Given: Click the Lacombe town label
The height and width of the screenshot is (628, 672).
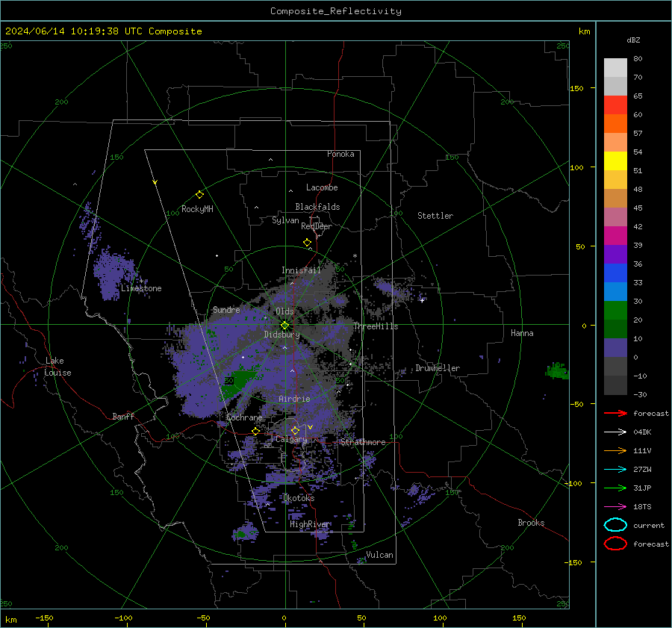Looking at the screenshot, I should point(322,187).
